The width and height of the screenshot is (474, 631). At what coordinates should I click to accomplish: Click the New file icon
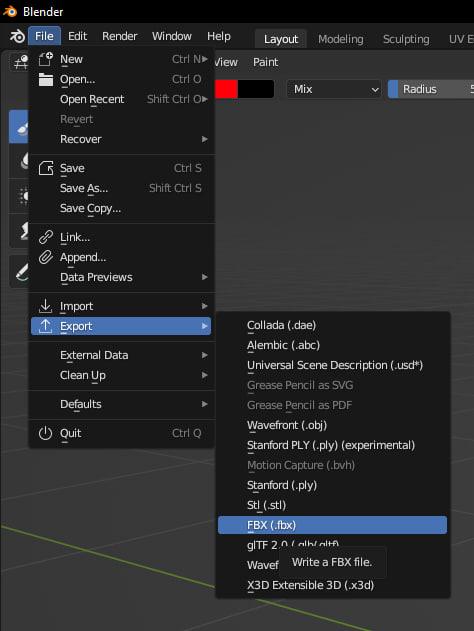click(45, 59)
